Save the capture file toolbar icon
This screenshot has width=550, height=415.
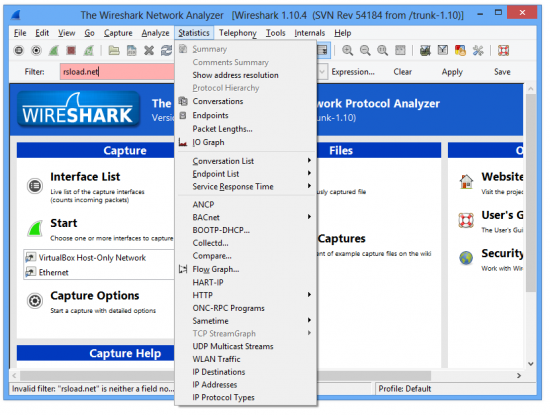click(x=132, y=51)
